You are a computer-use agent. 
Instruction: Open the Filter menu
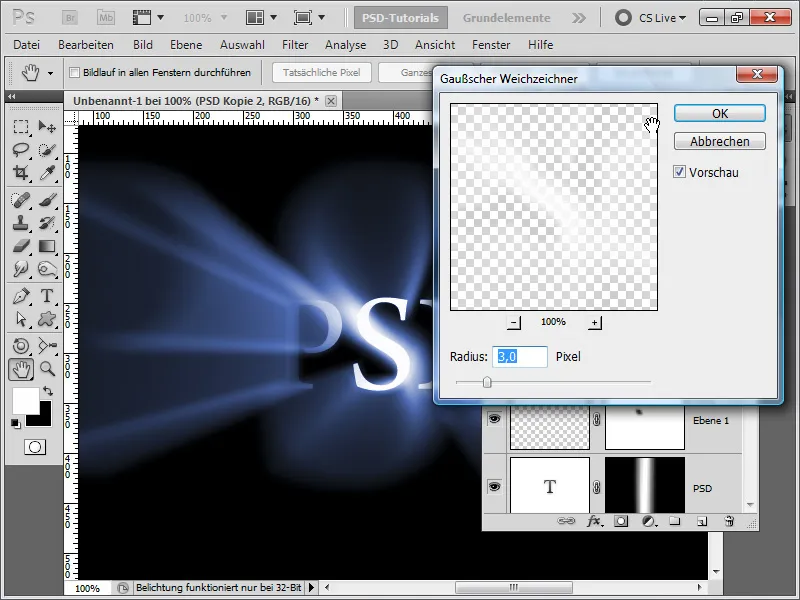point(295,45)
